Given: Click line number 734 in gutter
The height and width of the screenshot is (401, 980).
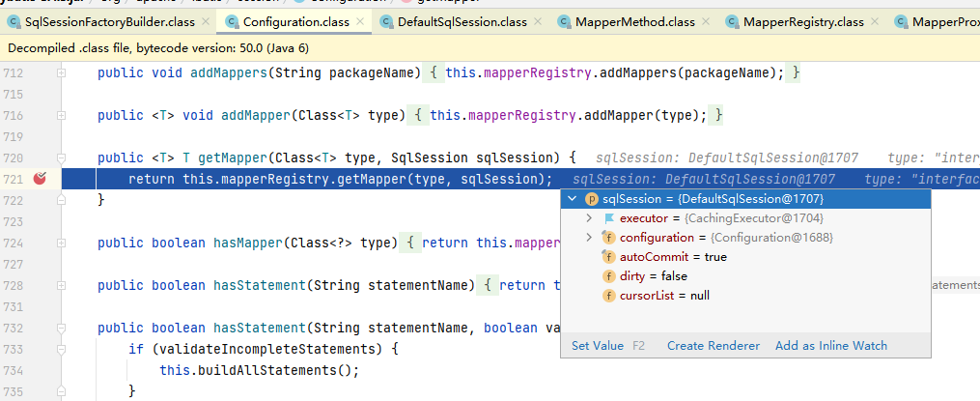Looking at the screenshot, I should (x=13, y=370).
